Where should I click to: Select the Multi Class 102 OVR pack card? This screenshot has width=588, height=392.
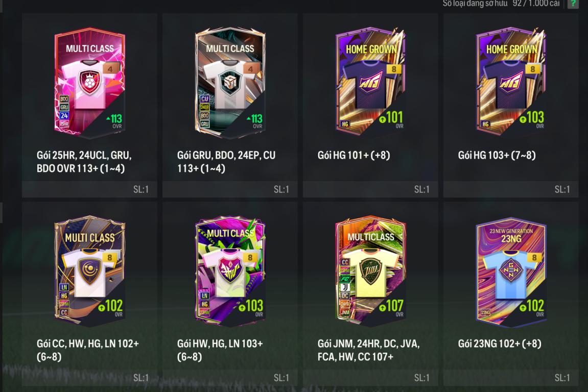(89, 270)
